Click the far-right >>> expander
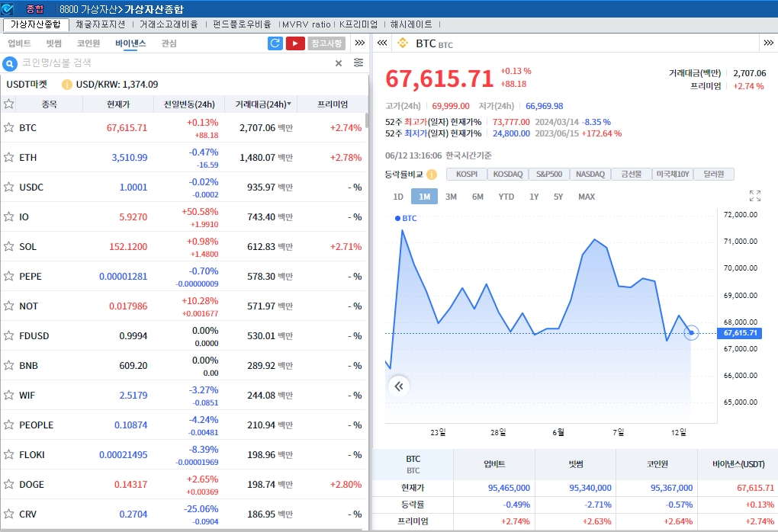778x532 pixels. (769, 43)
